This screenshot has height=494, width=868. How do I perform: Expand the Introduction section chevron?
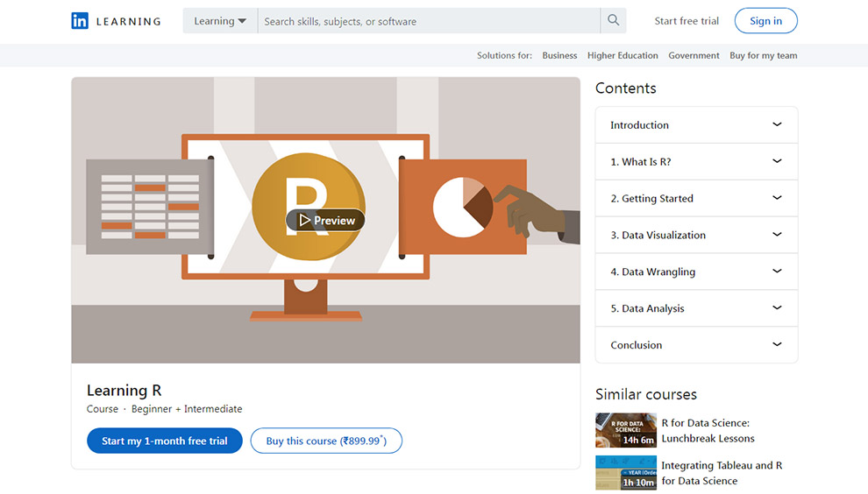pyautogui.click(x=777, y=124)
